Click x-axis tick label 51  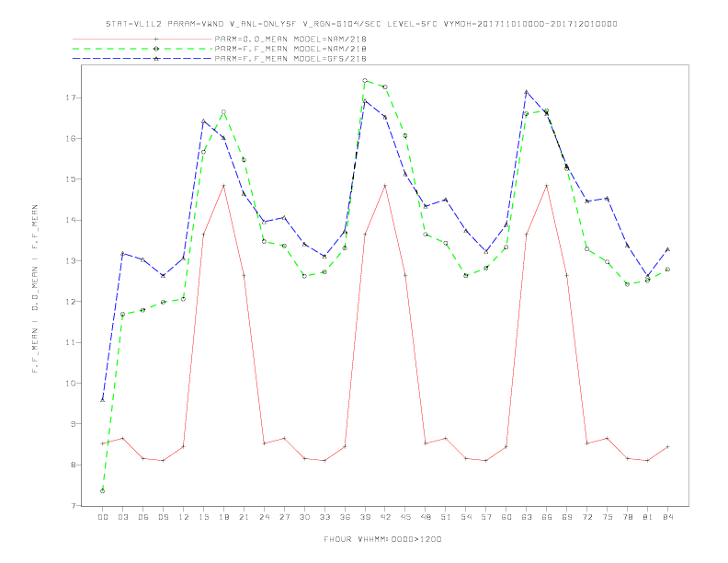click(446, 517)
